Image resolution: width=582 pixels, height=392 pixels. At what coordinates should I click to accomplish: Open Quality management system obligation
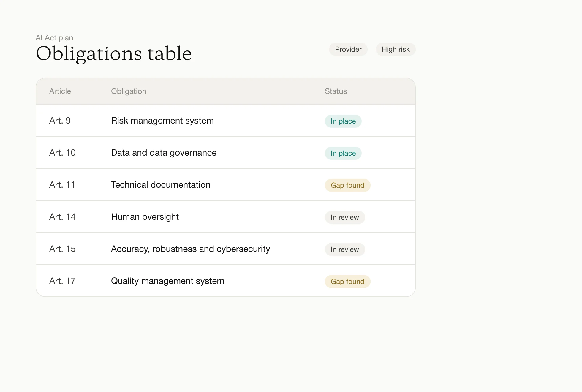[168, 281]
